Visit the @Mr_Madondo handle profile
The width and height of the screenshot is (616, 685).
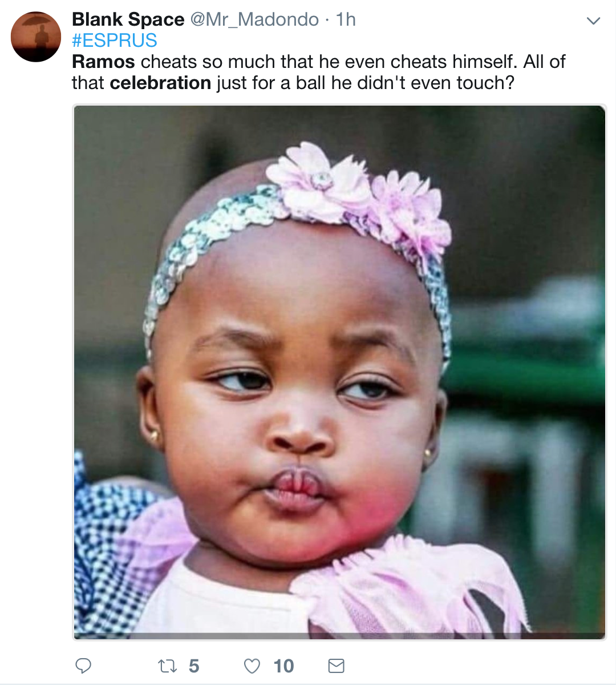[x=254, y=19]
